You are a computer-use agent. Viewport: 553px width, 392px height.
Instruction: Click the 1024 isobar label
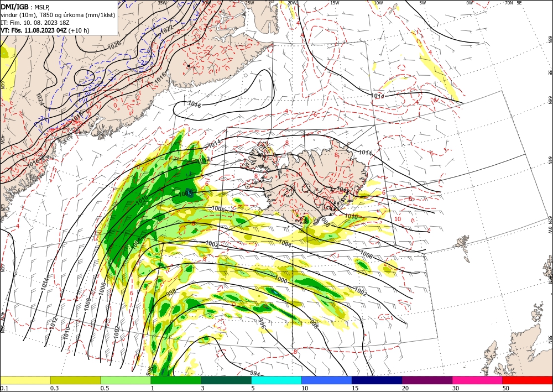40,99
